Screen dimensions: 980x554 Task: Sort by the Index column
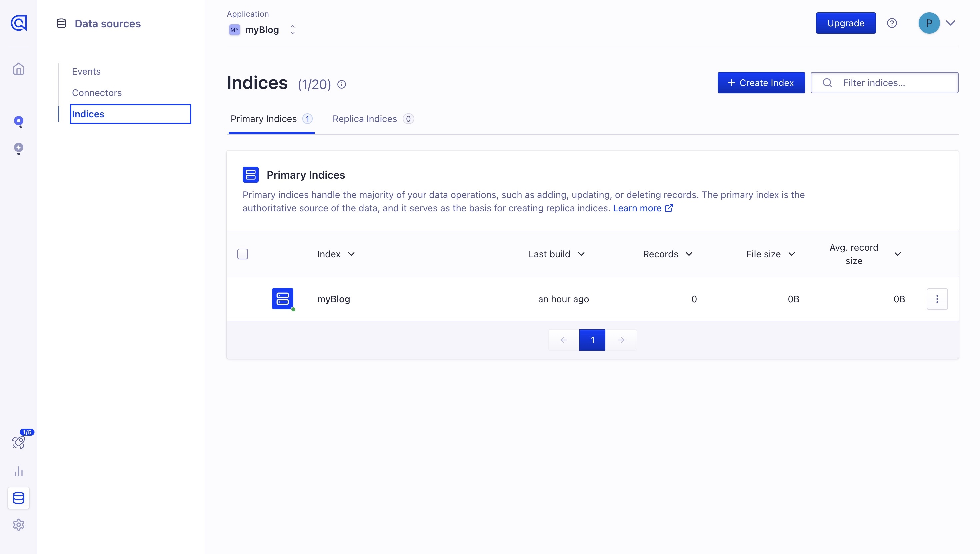336,254
